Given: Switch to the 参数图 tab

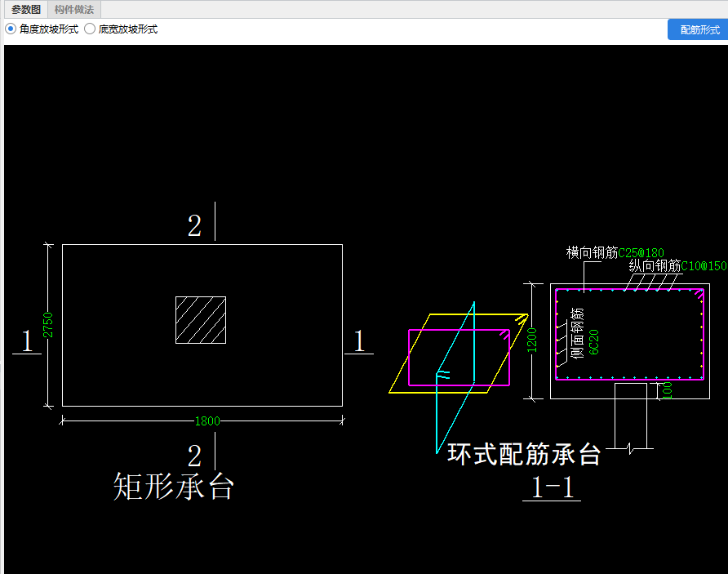Looking at the screenshot, I should [x=26, y=9].
